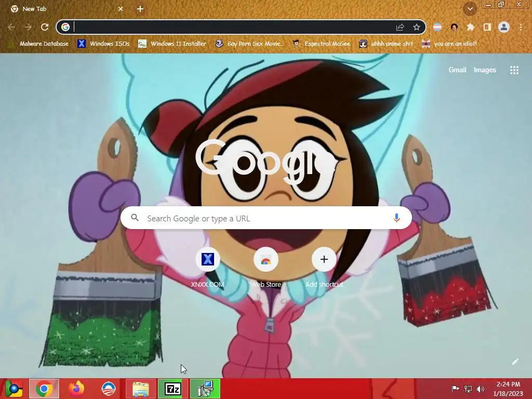Start voice search with microphone icon

(x=396, y=218)
